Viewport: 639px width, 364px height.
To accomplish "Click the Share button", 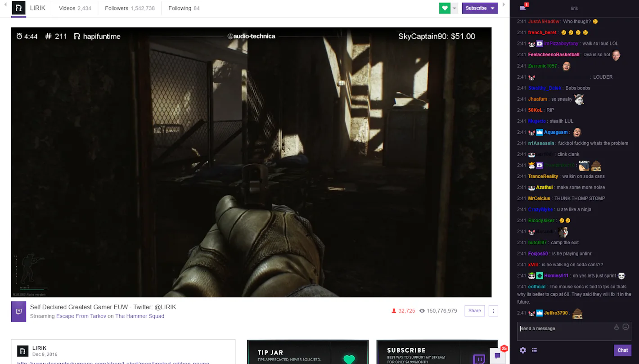I will (474, 310).
